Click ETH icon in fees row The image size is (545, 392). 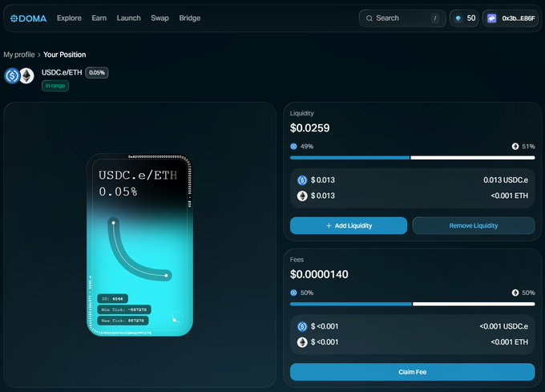click(302, 342)
